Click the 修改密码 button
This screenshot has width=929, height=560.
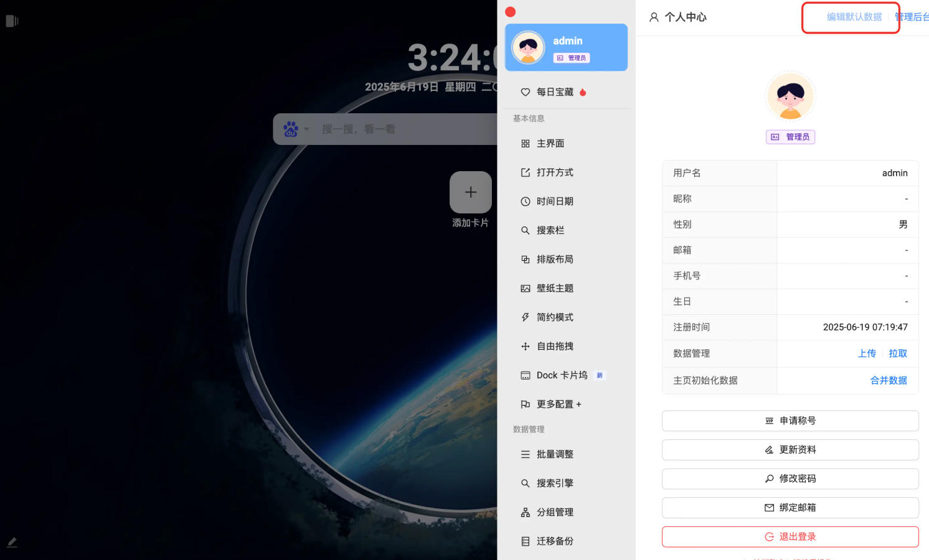790,478
